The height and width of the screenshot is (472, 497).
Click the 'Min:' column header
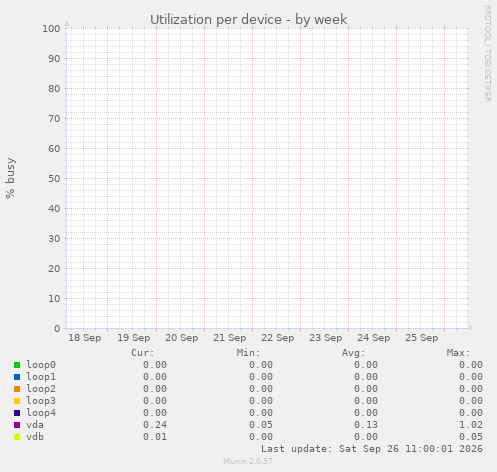coord(248,353)
